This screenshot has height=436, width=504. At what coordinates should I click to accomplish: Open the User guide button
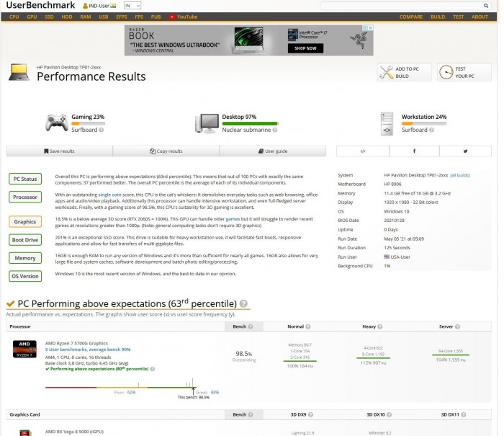273,151
